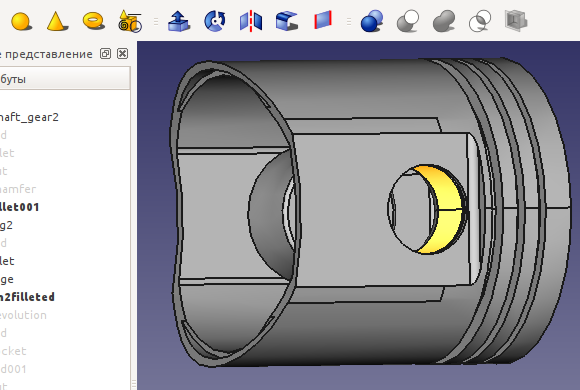This screenshot has height=390, width=580.
Task: Create a cone primitive
Action: tap(57, 21)
